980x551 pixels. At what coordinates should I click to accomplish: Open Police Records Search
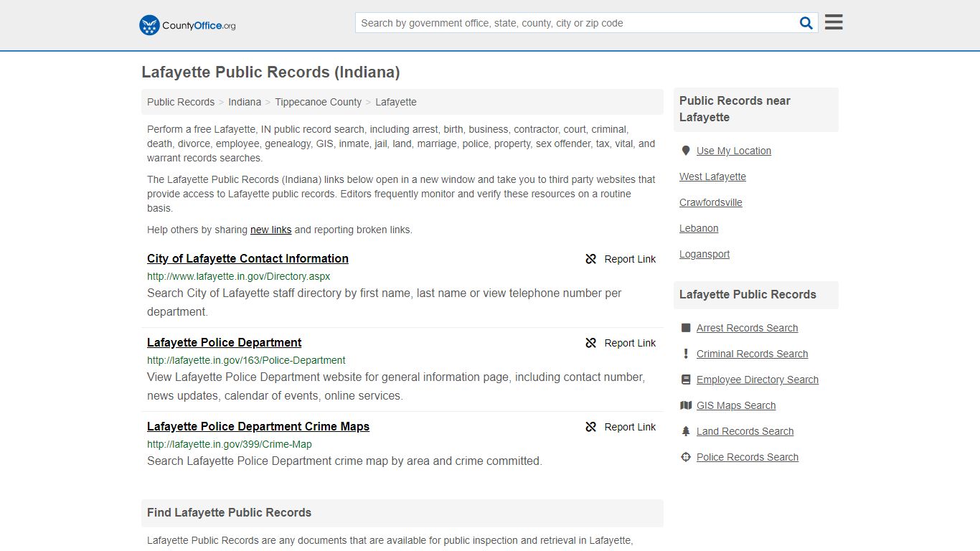(748, 457)
